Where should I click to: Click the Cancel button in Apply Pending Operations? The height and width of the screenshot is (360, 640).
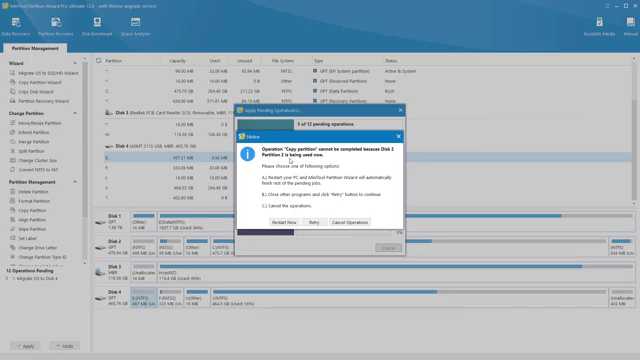pos(388,248)
